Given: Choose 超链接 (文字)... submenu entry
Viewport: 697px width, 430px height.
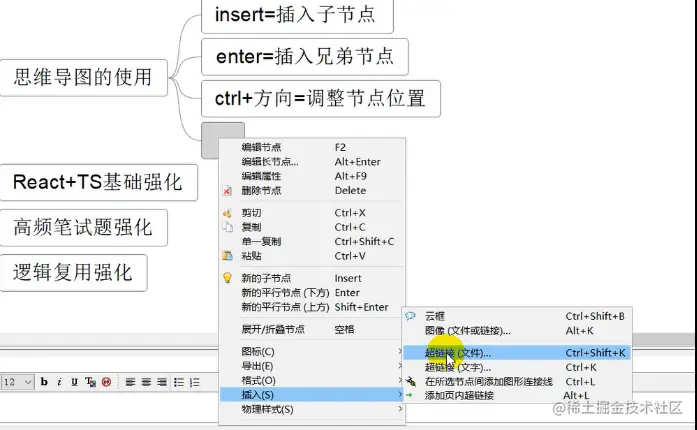Looking at the screenshot, I should coord(517,367).
